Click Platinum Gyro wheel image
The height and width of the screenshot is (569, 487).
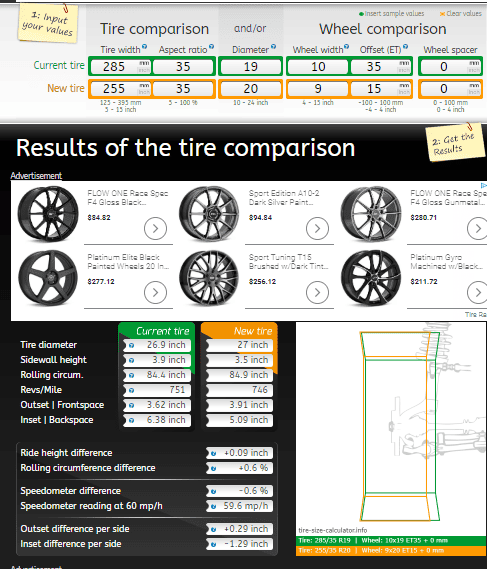pyautogui.click(x=371, y=278)
